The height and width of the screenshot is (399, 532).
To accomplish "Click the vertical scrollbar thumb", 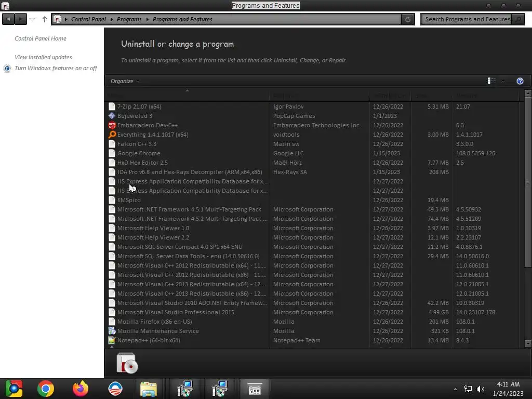I will pos(528,182).
